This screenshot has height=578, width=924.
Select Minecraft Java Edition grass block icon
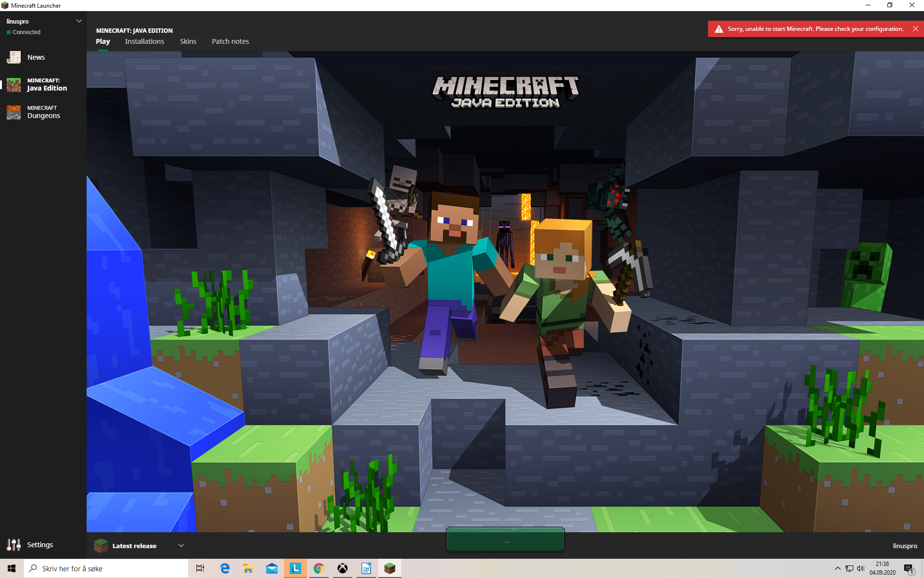pos(13,85)
